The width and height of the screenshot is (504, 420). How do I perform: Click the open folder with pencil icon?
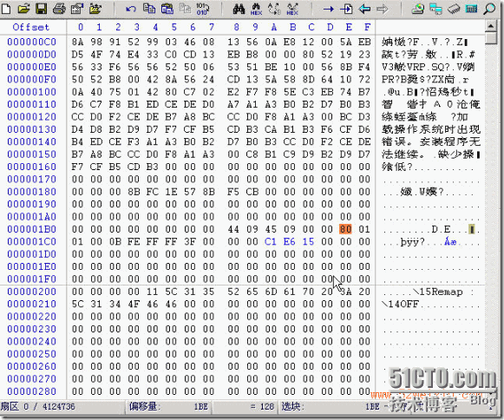[95, 9]
